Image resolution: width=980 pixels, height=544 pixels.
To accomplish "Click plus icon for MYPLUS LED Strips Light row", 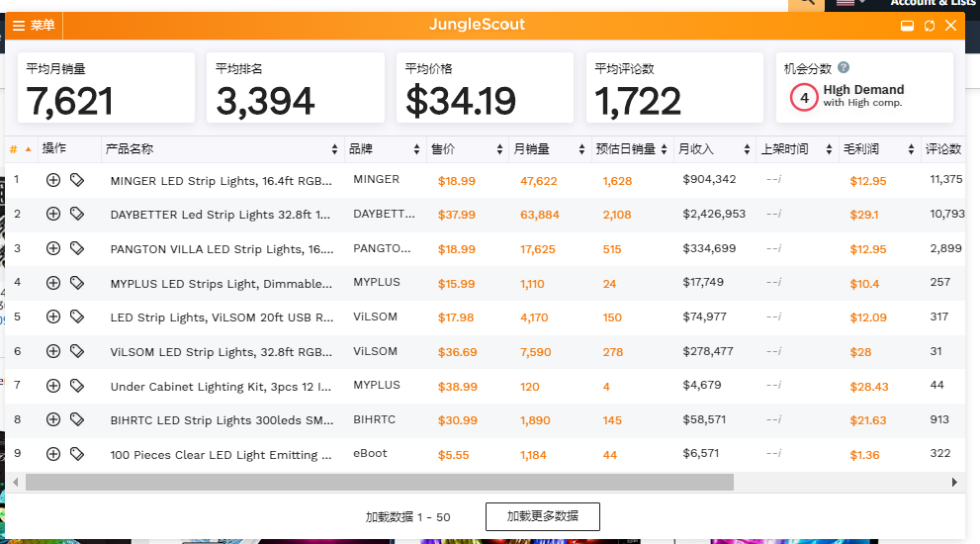I will tap(53, 283).
